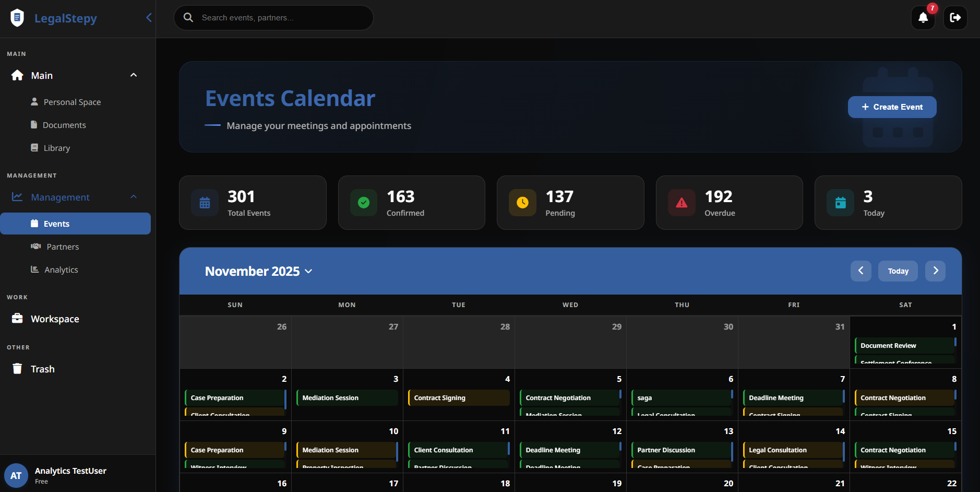Collapse the sidebar with the left arrow
Viewport: 980px width, 492px height.
(x=149, y=18)
